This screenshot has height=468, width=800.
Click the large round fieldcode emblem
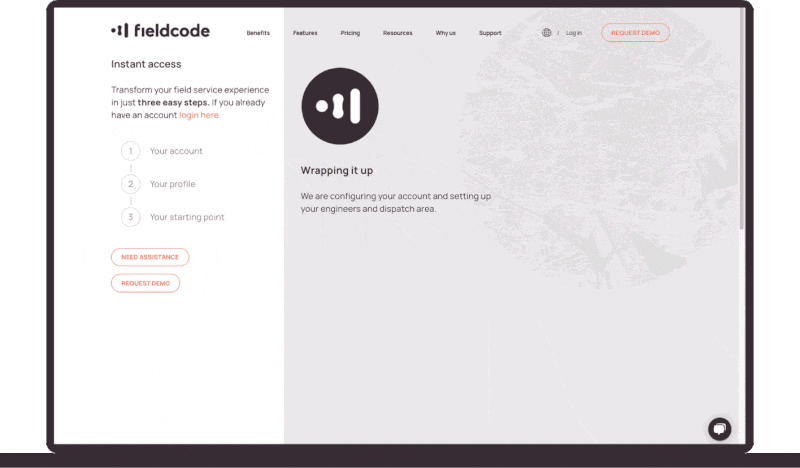[x=340, y=106]
